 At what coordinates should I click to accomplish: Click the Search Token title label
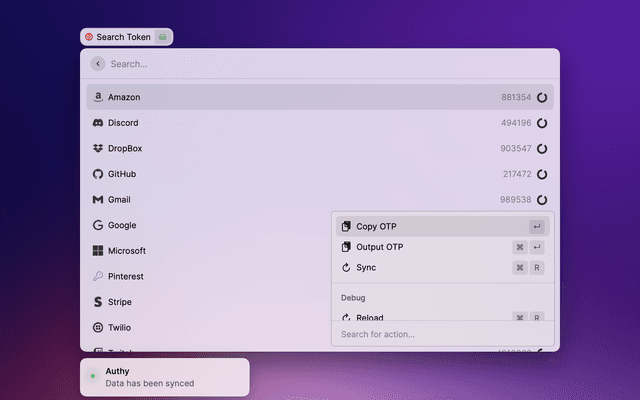coord(123,37)
